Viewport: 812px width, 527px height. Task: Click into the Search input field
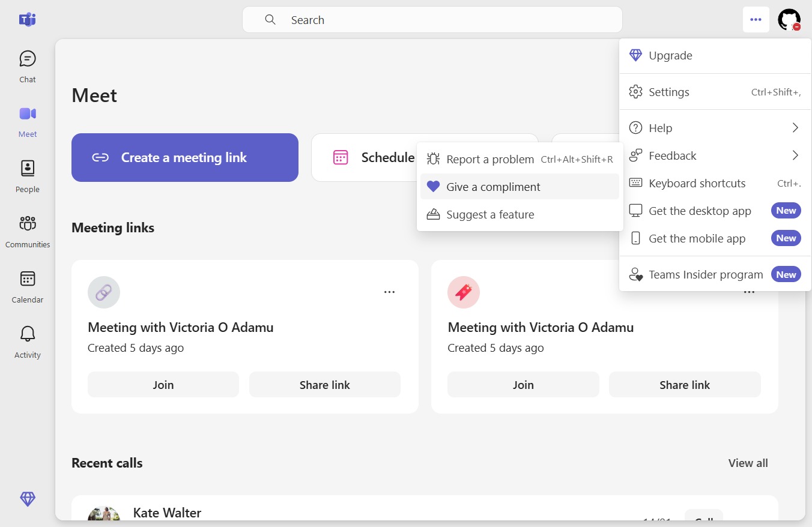(432, 20)
